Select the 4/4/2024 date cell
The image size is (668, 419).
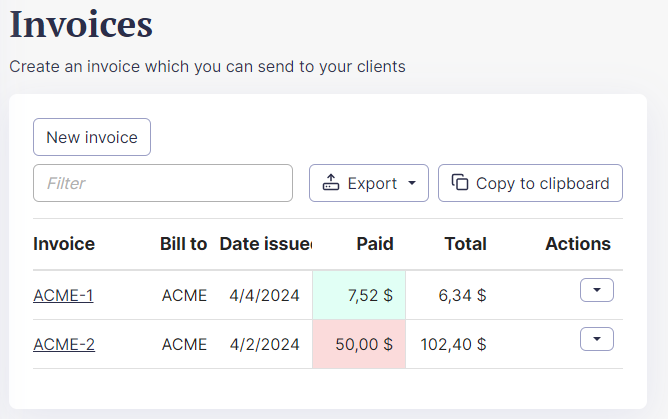click(264, 295)
